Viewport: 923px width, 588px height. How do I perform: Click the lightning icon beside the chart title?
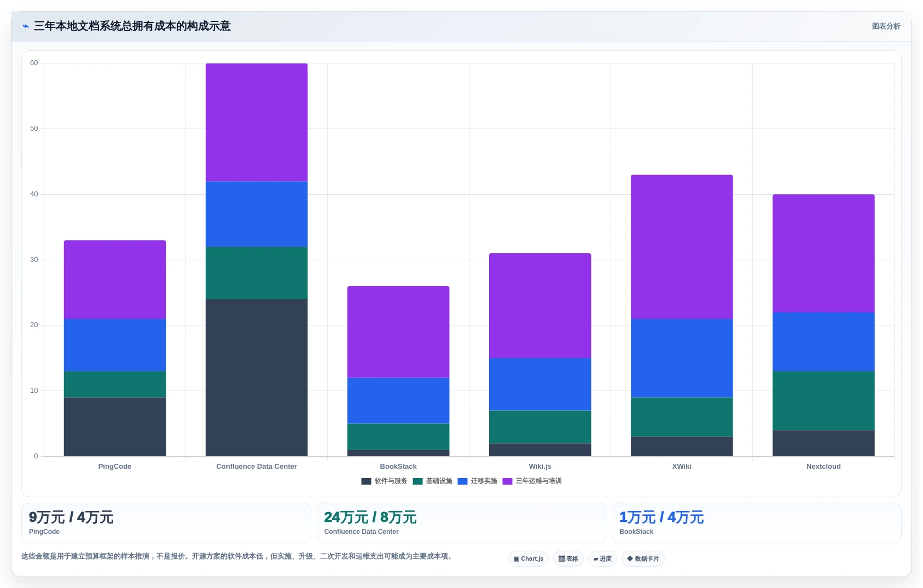(x=25, y=26)
